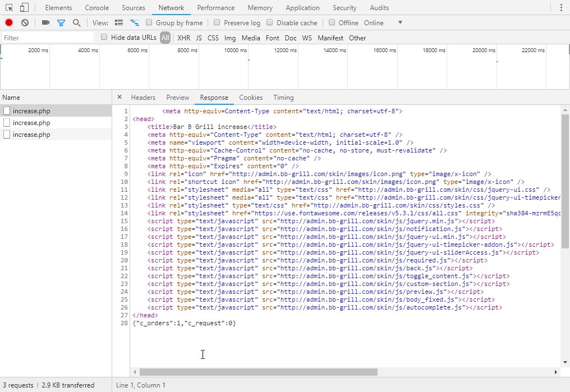Open the Headers tab of request
Screen dimensions: 570x392
point(143,98)
